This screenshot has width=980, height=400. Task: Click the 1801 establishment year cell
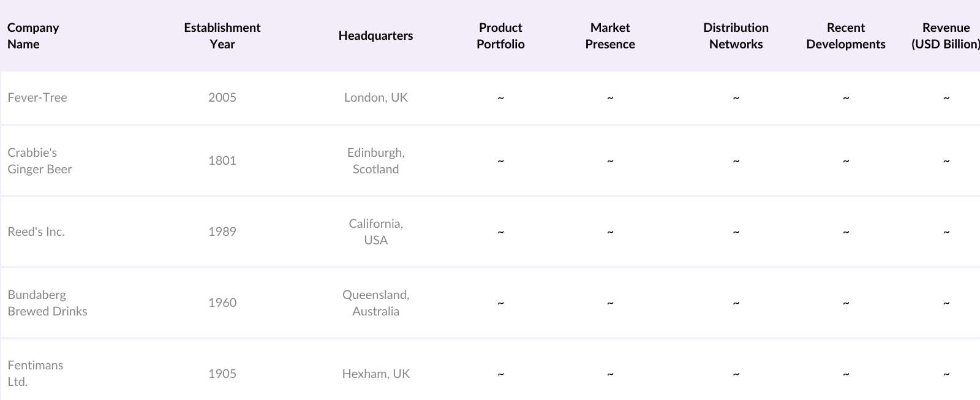pyautogui.click(x=222, y=160)
